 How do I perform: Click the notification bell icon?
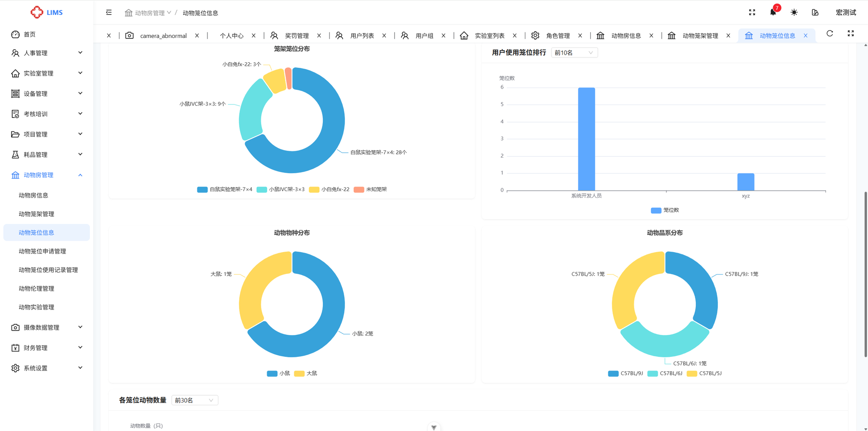point(773,13)
